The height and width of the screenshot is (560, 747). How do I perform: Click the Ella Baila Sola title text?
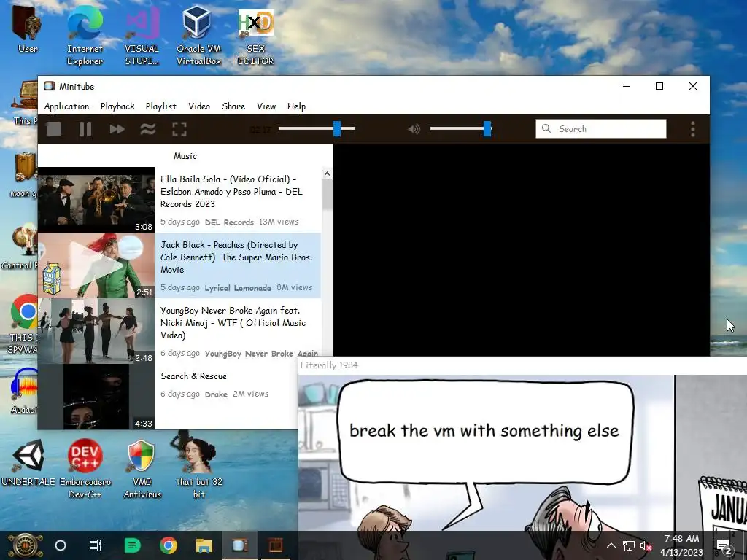pos(231,192)
